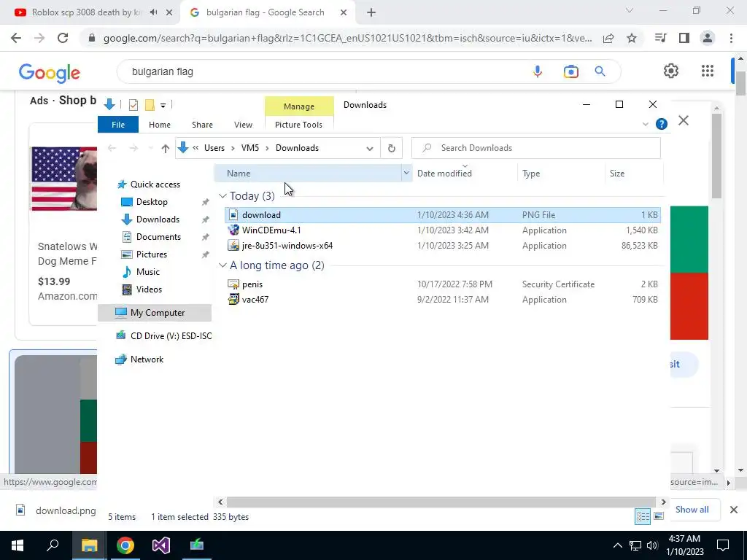
Task: Open a new Chrome tab
Action: 371,12
